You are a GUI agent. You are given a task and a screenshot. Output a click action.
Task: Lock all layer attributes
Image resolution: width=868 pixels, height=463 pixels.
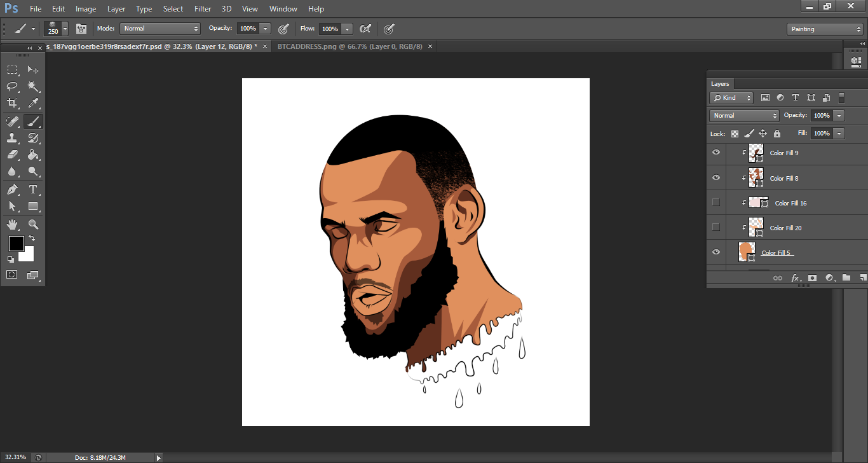[776, 134]
